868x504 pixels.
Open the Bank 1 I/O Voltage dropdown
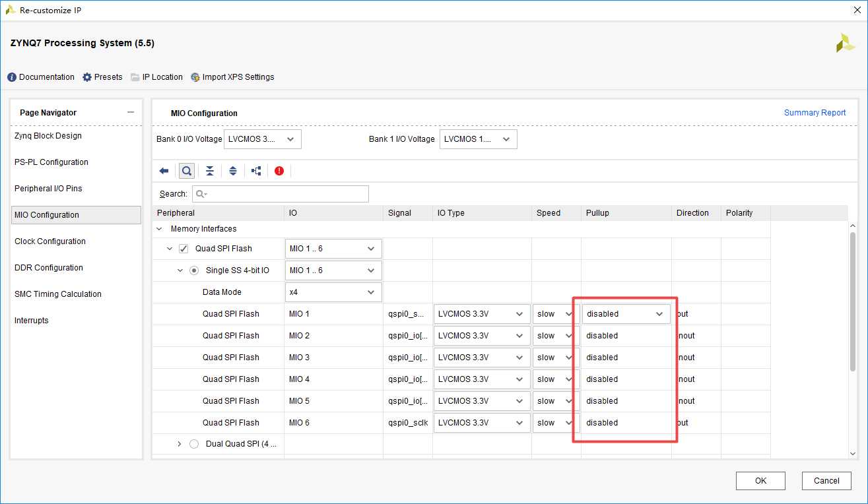point(479,139)
